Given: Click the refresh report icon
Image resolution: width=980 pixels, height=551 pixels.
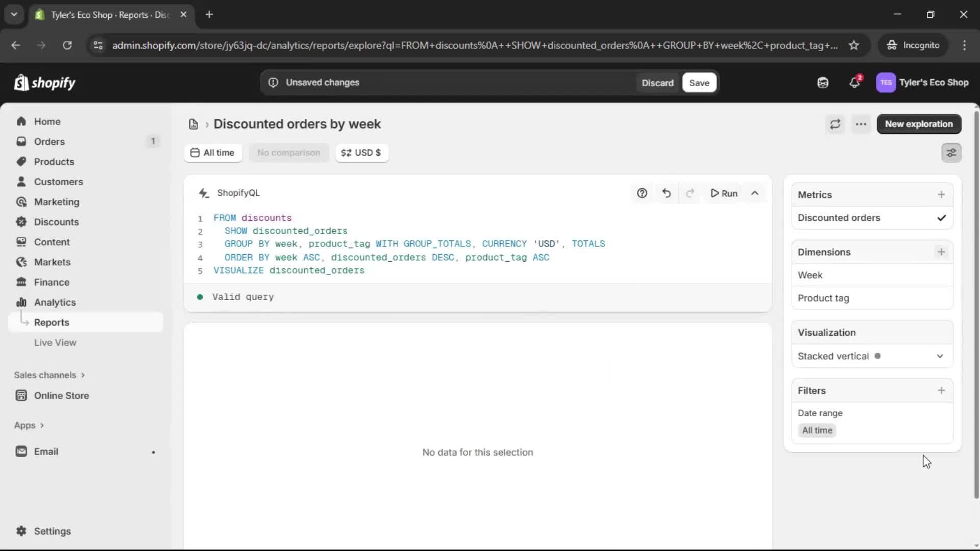Looking at the screenshot, I should pos(835,124).
